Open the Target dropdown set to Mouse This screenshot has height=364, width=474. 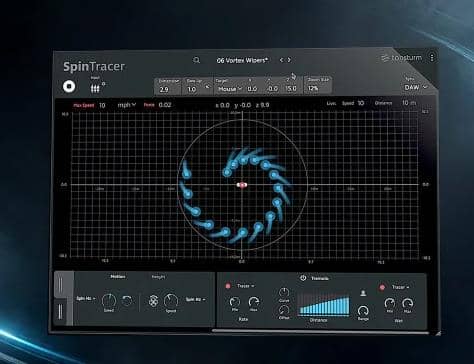(230, 89)
